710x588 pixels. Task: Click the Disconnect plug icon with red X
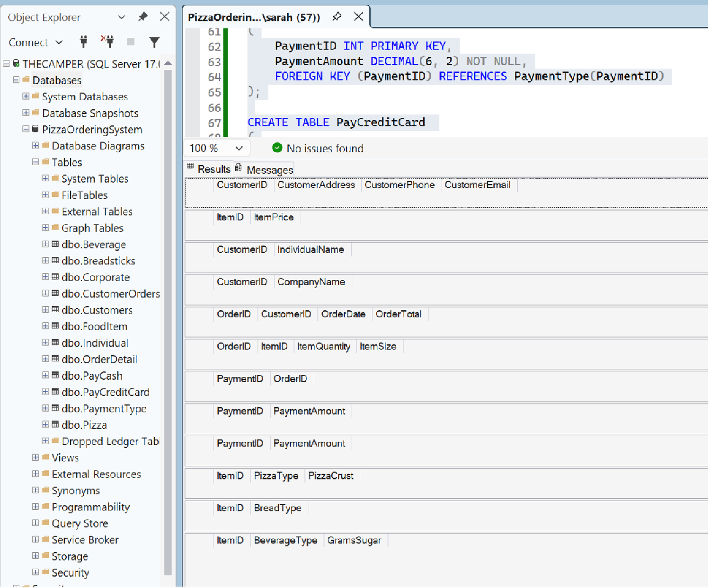(x=107, y=42)
